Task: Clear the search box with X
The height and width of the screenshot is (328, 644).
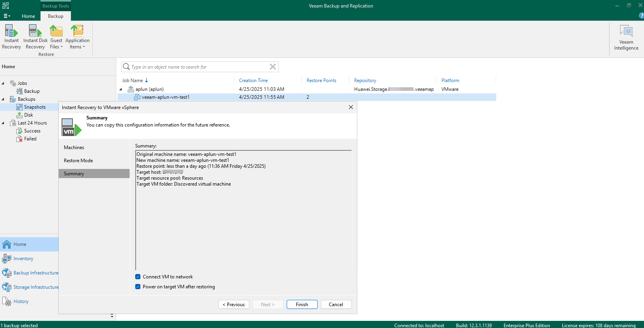Action: (x=273, y=67)
